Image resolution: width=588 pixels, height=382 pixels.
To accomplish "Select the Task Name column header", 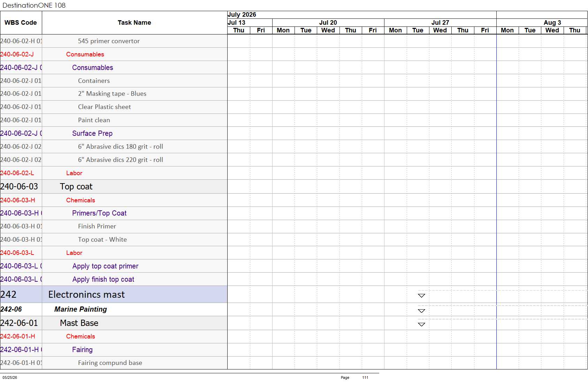I will 135,23.
